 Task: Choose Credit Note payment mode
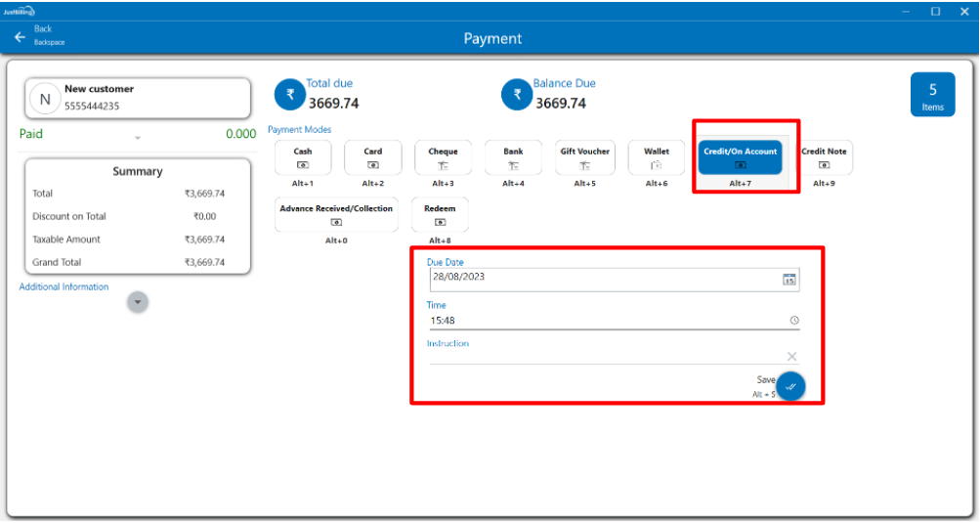[x=824, y=157]
